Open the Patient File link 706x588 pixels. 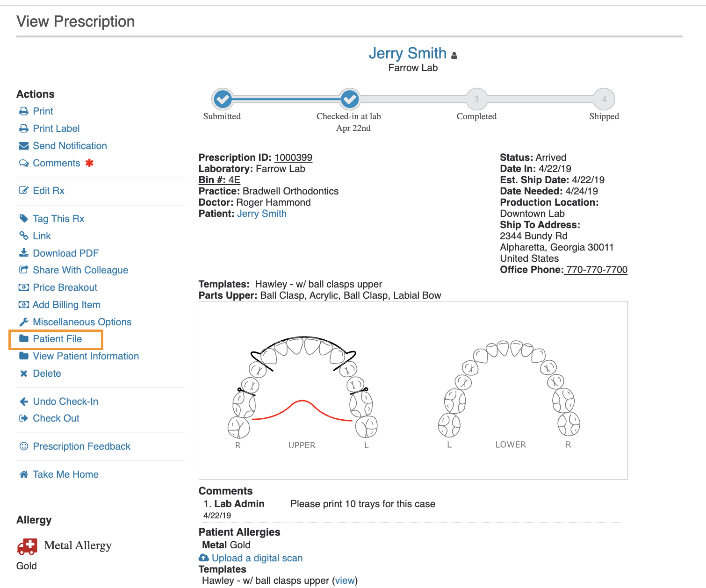57,339
